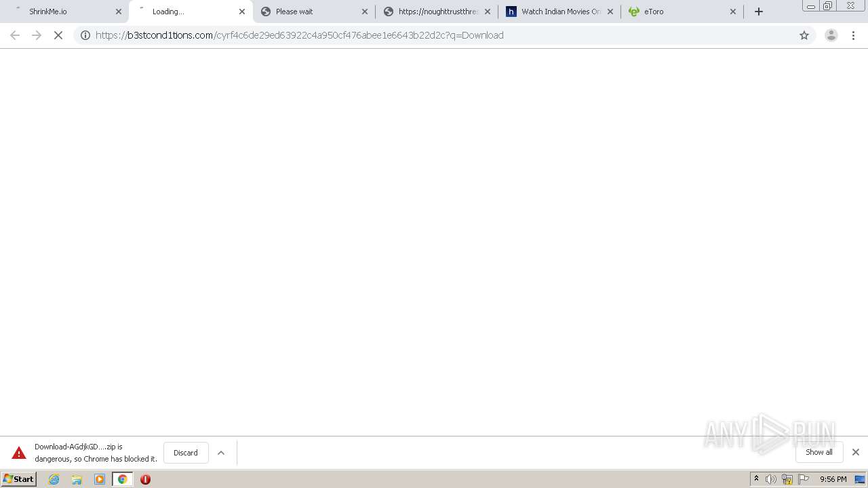Screen dimensions: 868x488
Task: Click the ShrinkMe.io tab favicon
Action: coord(18,9)
